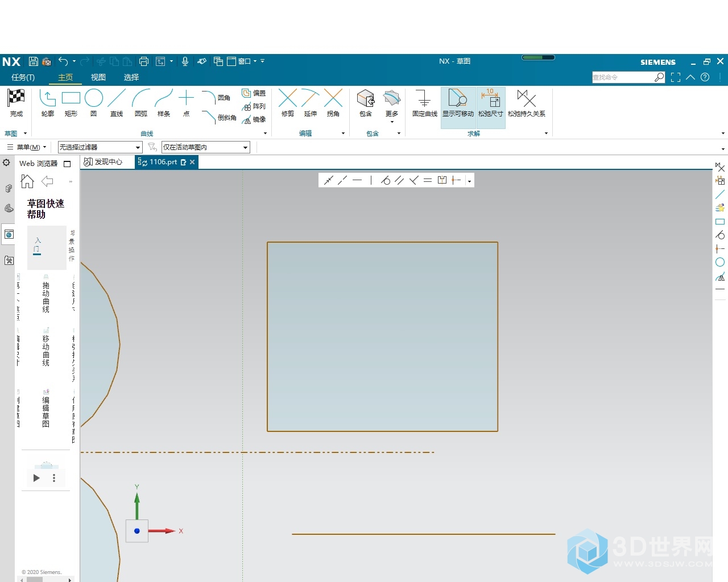
Task: Select the Point (点) tool
Action: click(187, 103)
